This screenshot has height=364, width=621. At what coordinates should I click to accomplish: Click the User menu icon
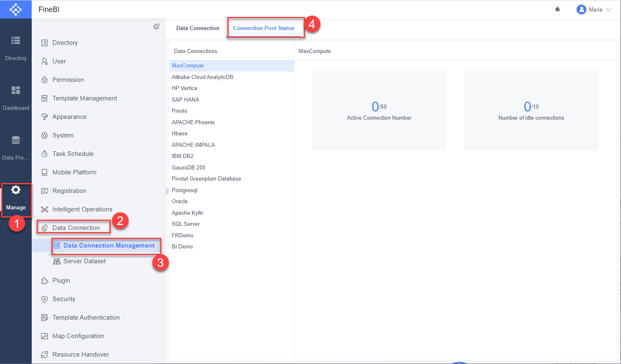coord(44,61)
